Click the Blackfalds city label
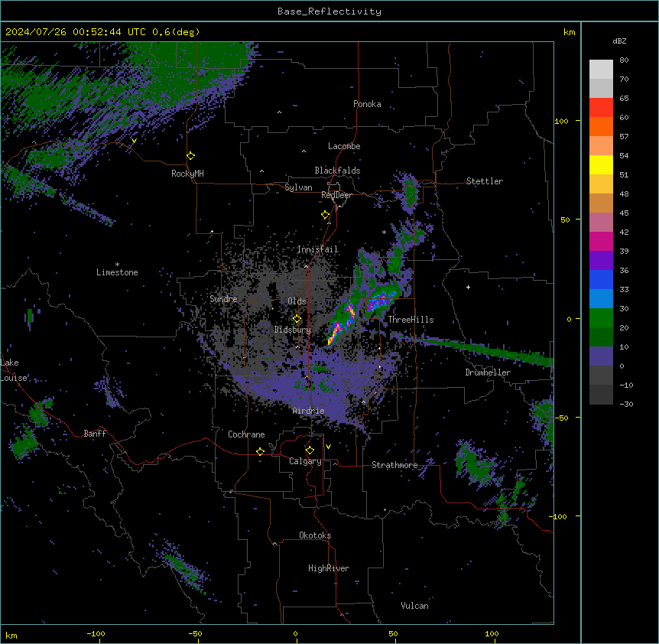The width and height of the screenshot is (659, 644). 337,171
